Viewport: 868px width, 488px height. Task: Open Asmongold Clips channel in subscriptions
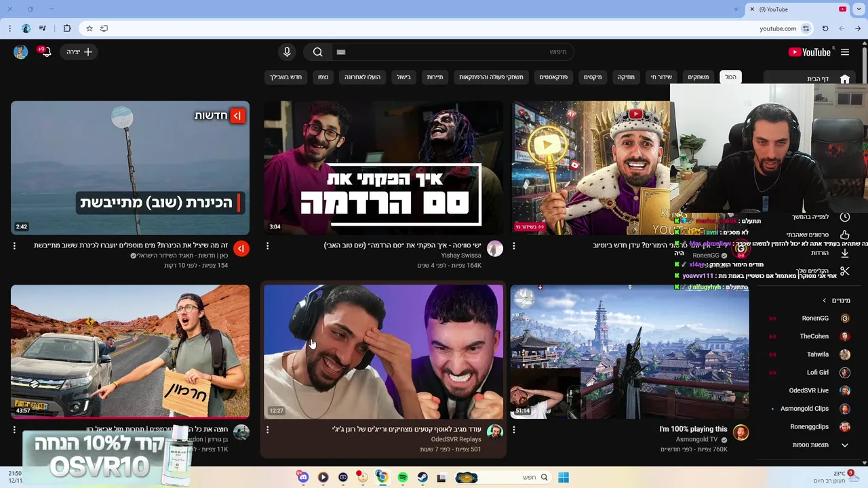[x=809, y=409]
